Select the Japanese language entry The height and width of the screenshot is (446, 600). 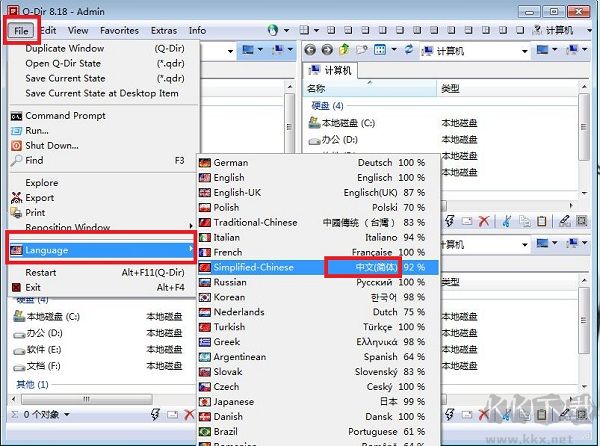coord(318,402)
